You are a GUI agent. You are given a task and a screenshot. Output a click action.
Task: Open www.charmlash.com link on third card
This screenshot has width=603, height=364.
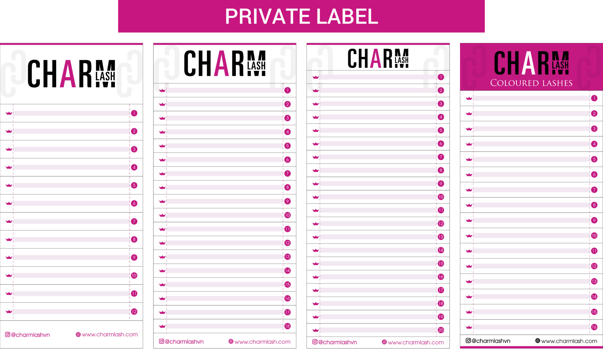pos(416,342)
